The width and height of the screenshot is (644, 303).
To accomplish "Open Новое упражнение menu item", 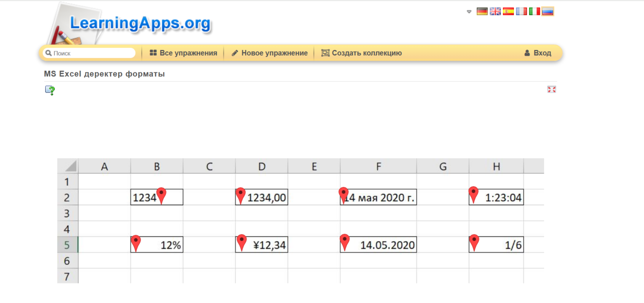I will (270, 53).
